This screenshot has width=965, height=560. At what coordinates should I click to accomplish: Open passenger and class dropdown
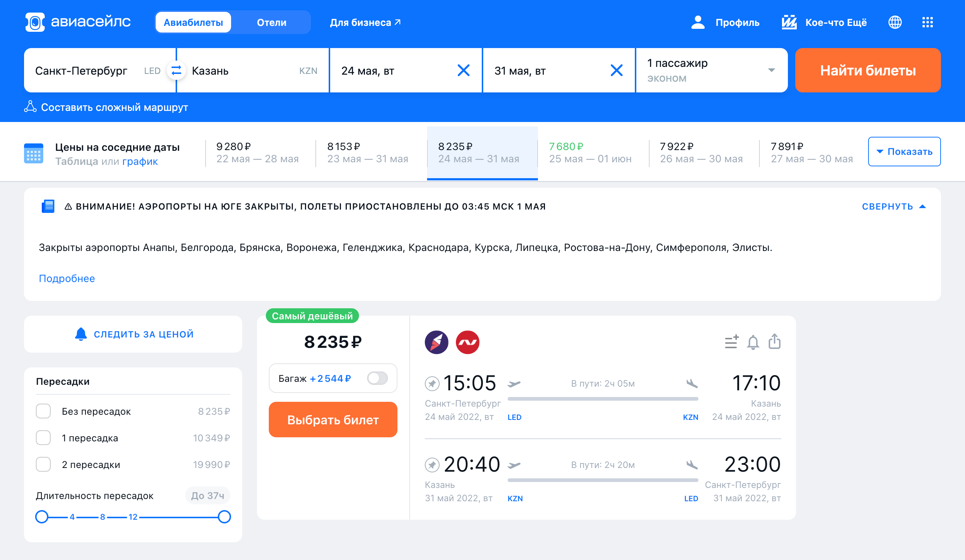(711, 71)
